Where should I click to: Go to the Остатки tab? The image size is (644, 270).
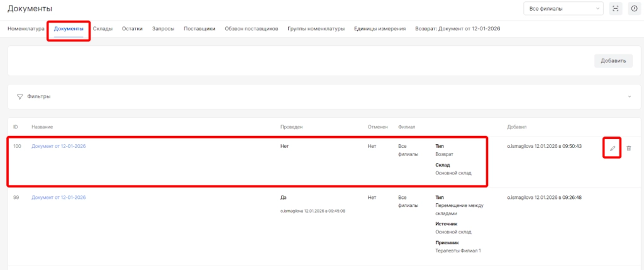132,29
